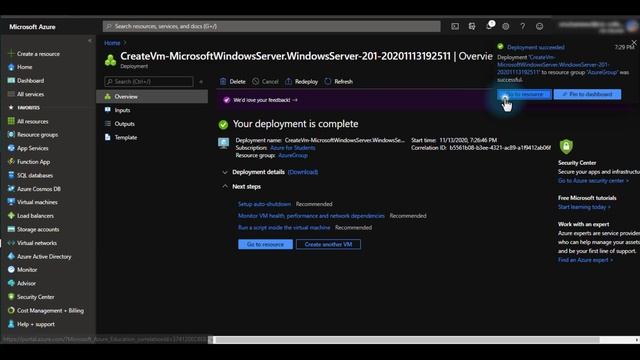Open Virtual machines in sidebar
Viewport: 640px width, 360px height.
pyautogui.click(x=37, y=202)
